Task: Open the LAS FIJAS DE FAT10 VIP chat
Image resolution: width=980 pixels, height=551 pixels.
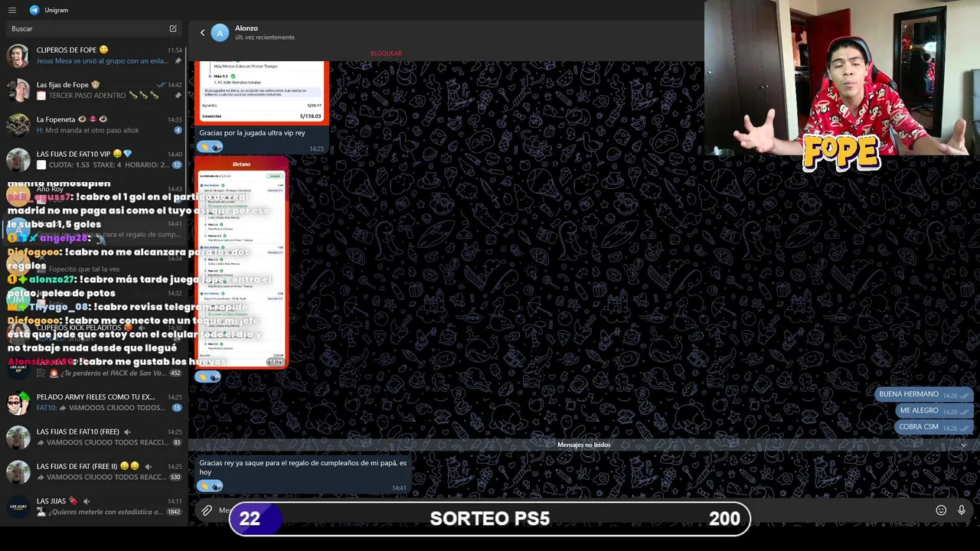Action: pyautogui.click(x=94, y=159)
